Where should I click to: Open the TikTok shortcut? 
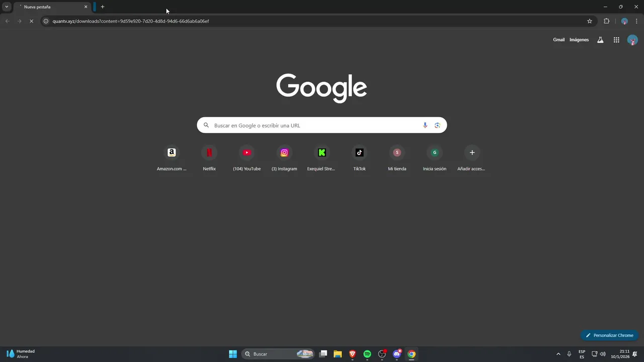pos(359,158)
